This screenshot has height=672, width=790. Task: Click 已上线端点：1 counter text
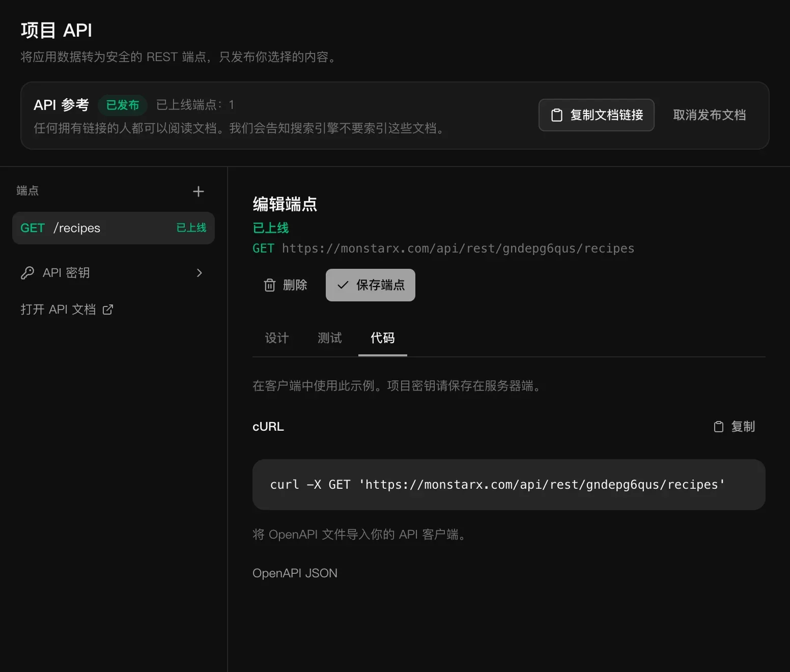tap(195, 105)
